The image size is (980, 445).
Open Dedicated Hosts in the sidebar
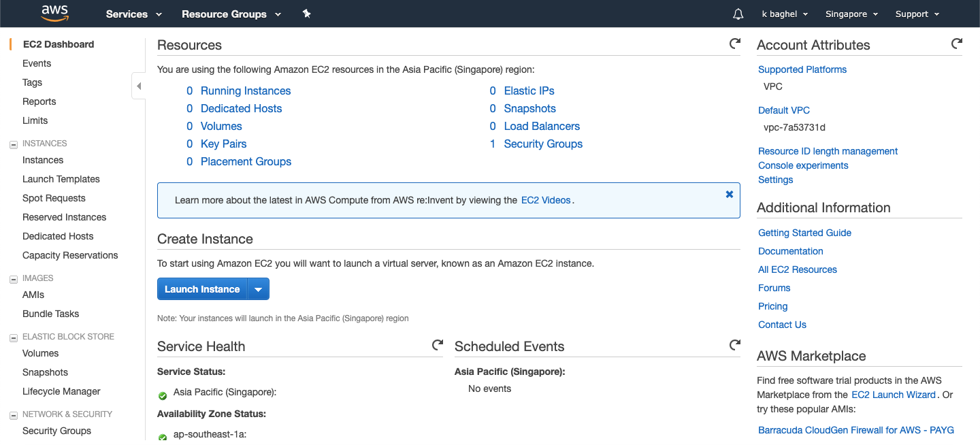pyautogui.click(x=58, y=236)
